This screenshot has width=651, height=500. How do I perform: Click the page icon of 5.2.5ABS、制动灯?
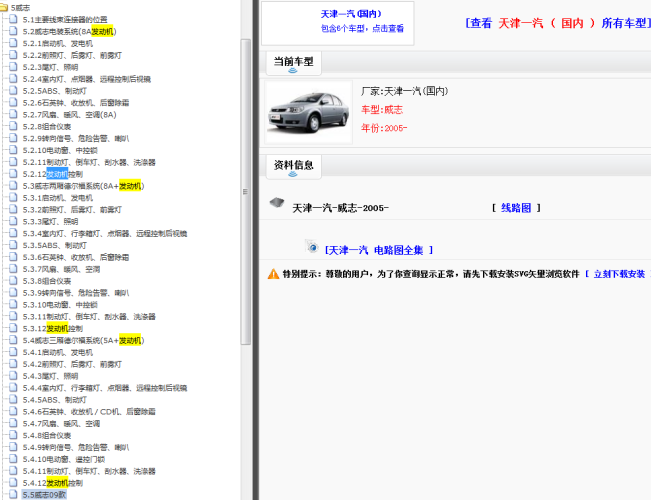coord(13,91)
